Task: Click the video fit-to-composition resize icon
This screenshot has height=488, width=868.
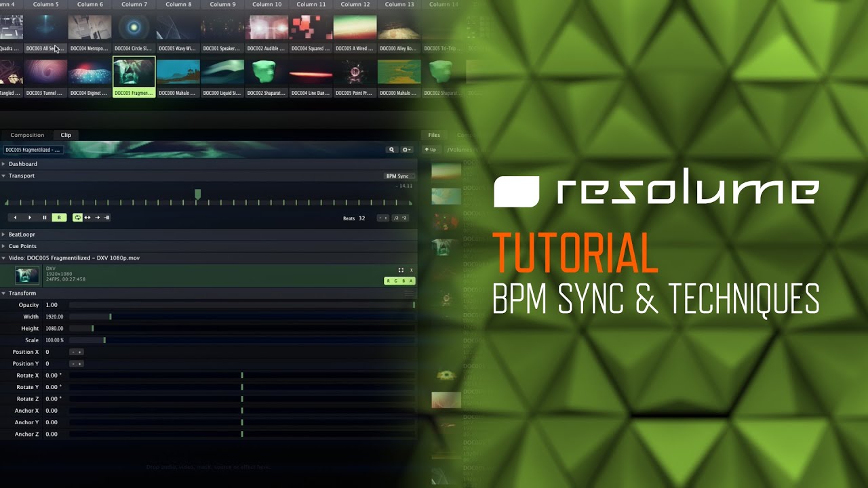Action: click(401, 270)
